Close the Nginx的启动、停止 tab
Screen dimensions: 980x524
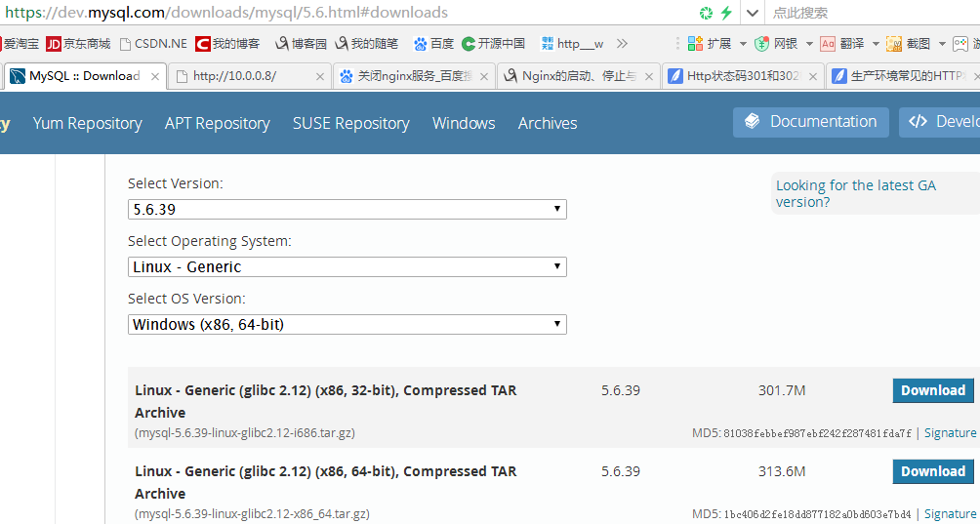649,77
